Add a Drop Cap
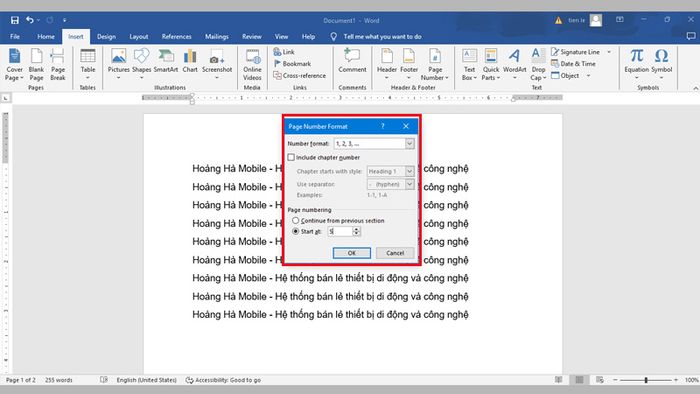Screen dimensions: 700x394 click(x=538, y=65)
